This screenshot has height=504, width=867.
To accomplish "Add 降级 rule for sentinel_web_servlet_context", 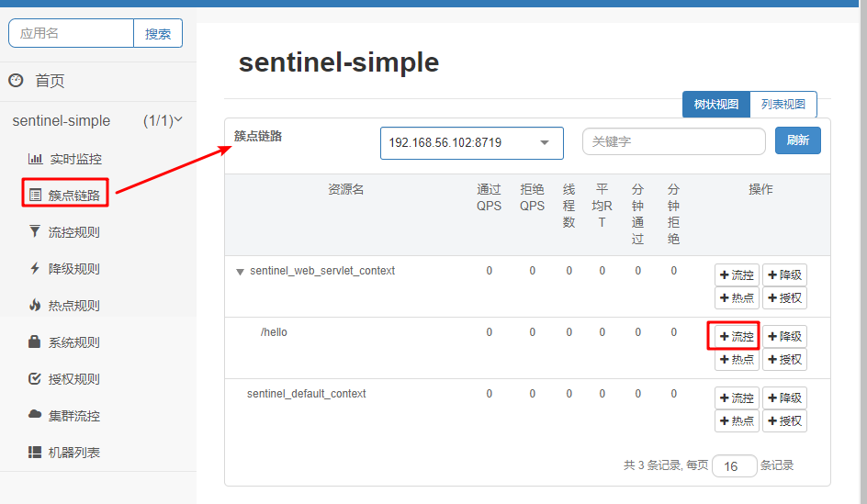I will click(784, 274).
